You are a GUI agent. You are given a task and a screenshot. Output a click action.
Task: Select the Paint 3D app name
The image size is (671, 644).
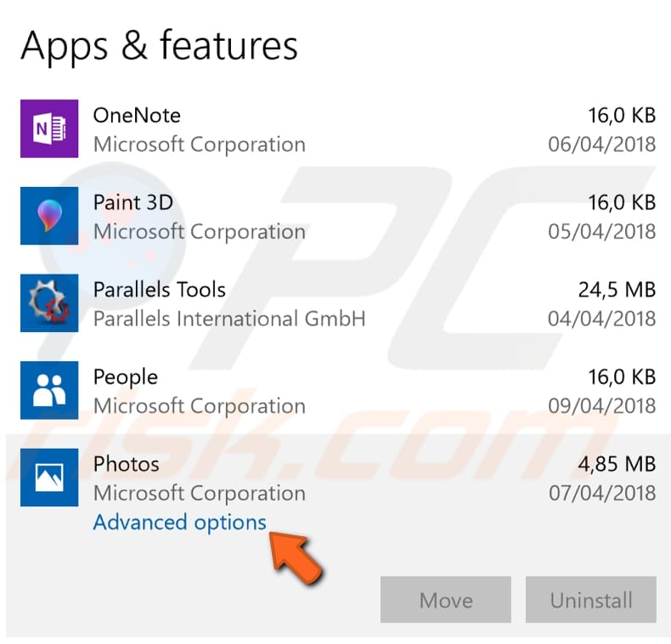click(x=133, y=202)
